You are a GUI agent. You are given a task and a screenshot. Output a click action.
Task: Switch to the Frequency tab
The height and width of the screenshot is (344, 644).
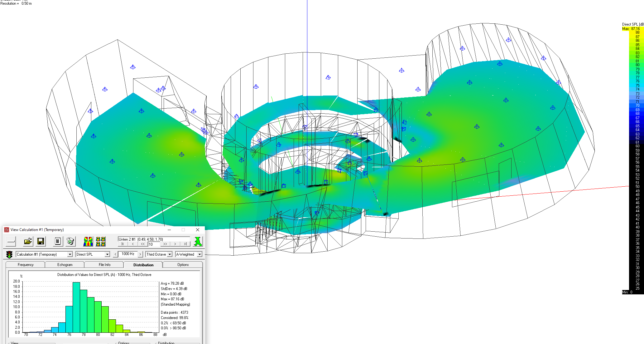tap(26, 265)
